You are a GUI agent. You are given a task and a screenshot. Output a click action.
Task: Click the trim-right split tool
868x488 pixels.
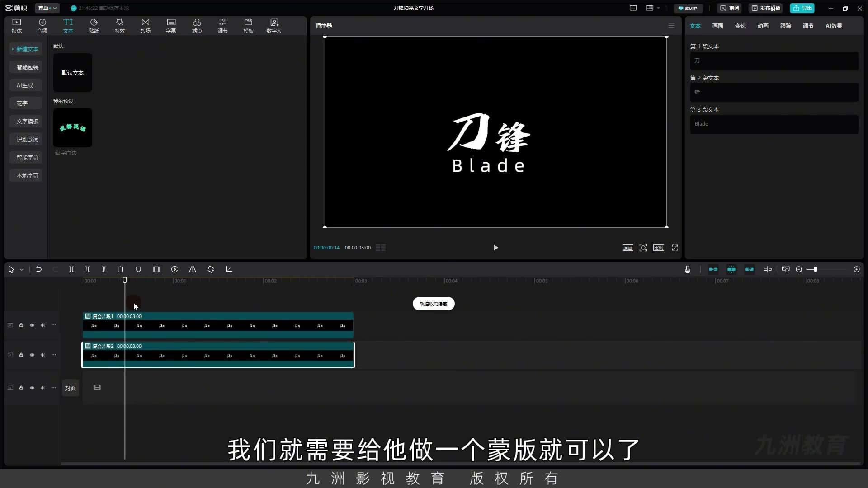pos(104,269)
